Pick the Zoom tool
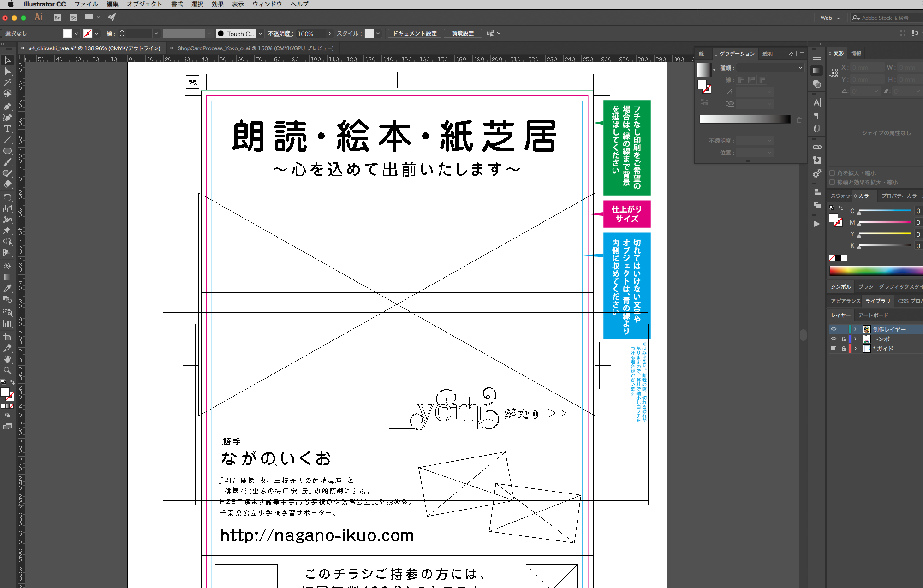This screenshot has width=923, height=588. [7, 370]
